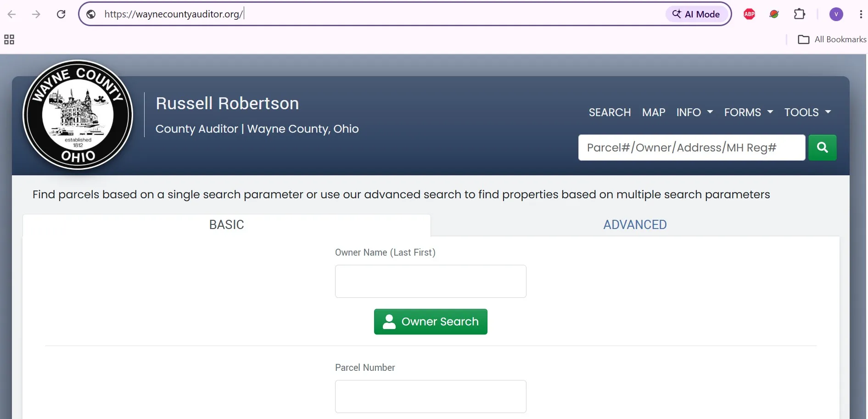Select the BASIC search tab

(x=227, y=225)
